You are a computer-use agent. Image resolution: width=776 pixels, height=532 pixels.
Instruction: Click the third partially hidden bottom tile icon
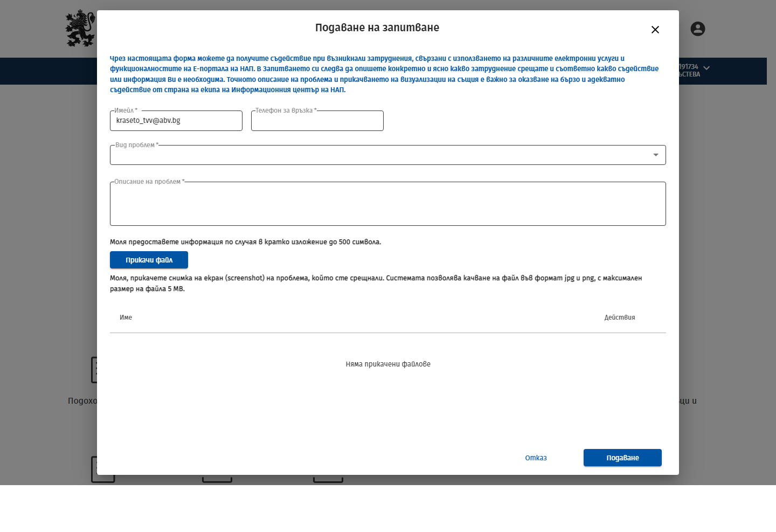(x=328, y=479)
